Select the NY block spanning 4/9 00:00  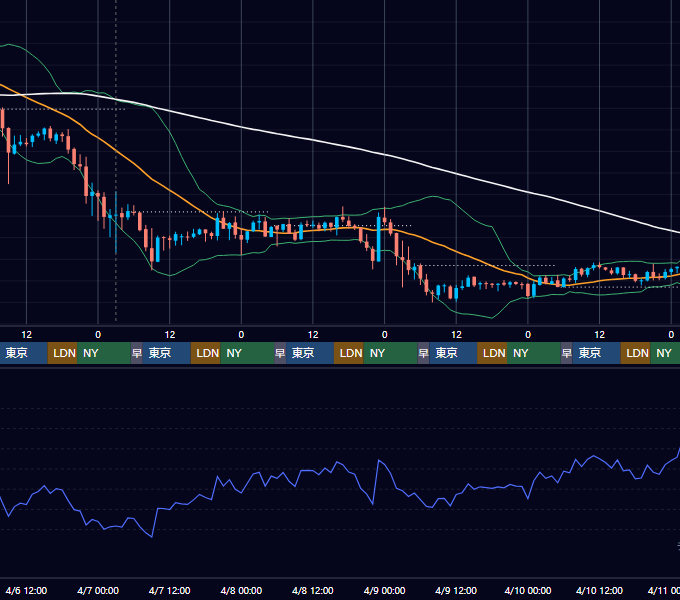390,353
